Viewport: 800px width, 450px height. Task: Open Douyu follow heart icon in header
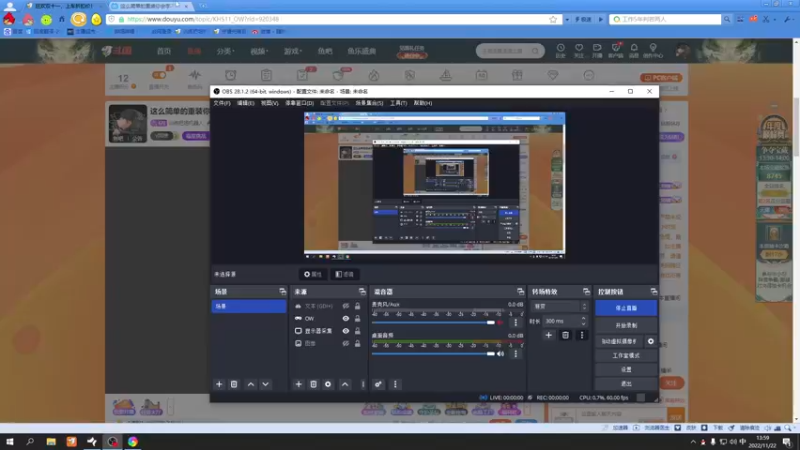[x=579, y=50]
